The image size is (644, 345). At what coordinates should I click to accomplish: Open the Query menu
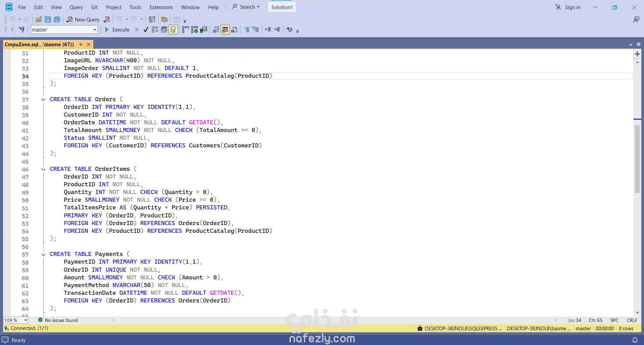click(76, 7)
